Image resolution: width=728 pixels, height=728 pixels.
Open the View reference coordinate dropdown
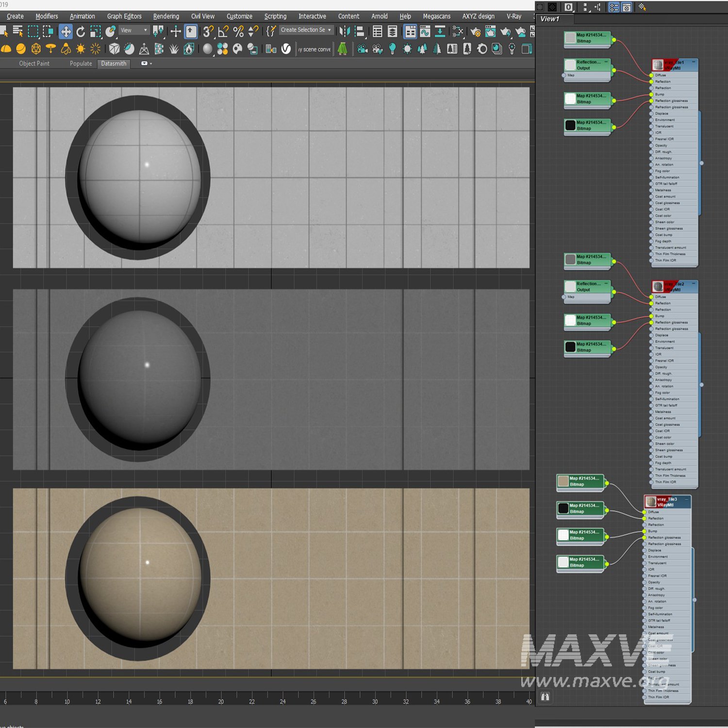pyautogui.click(x=134, y=30)
